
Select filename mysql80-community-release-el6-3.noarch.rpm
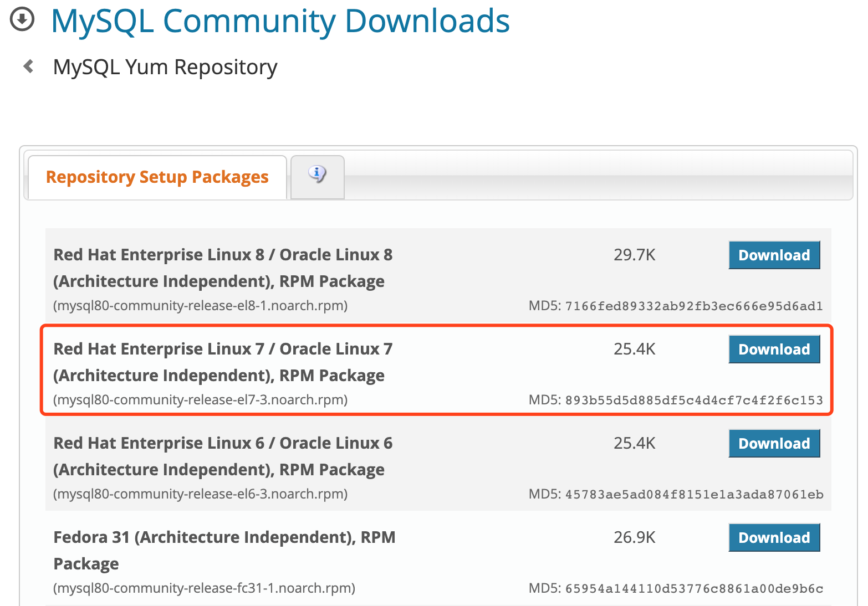[201, 494]
